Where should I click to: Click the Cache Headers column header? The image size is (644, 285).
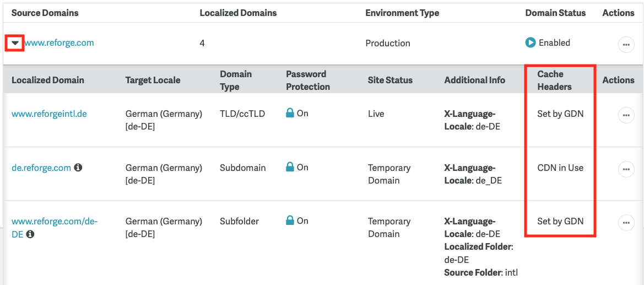pos(554,80)
